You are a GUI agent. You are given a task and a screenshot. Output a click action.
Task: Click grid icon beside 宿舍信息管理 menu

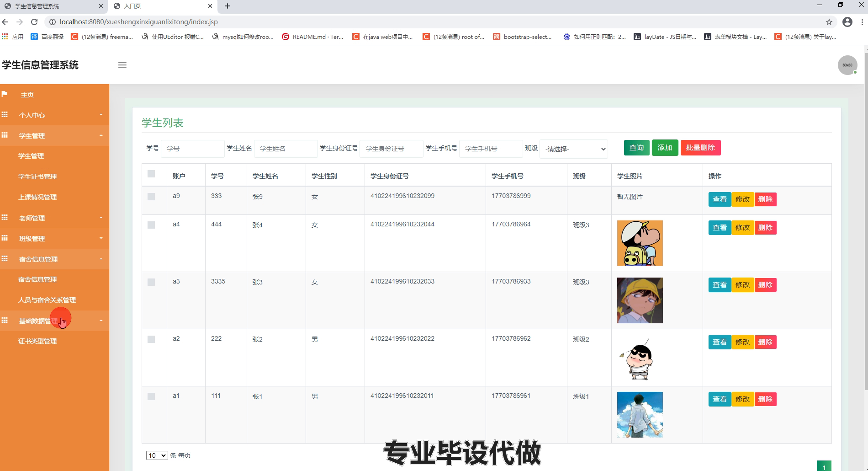point(5,259)
